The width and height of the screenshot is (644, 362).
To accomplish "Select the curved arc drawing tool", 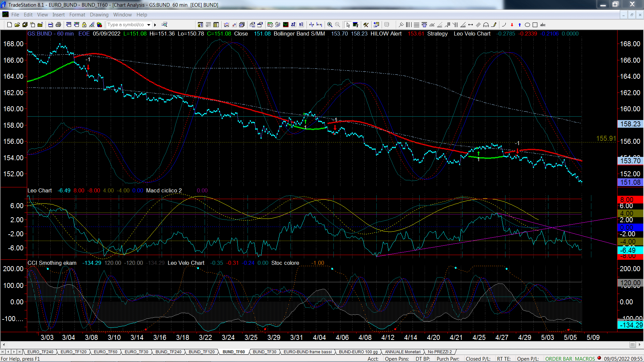I will (504, 25).
